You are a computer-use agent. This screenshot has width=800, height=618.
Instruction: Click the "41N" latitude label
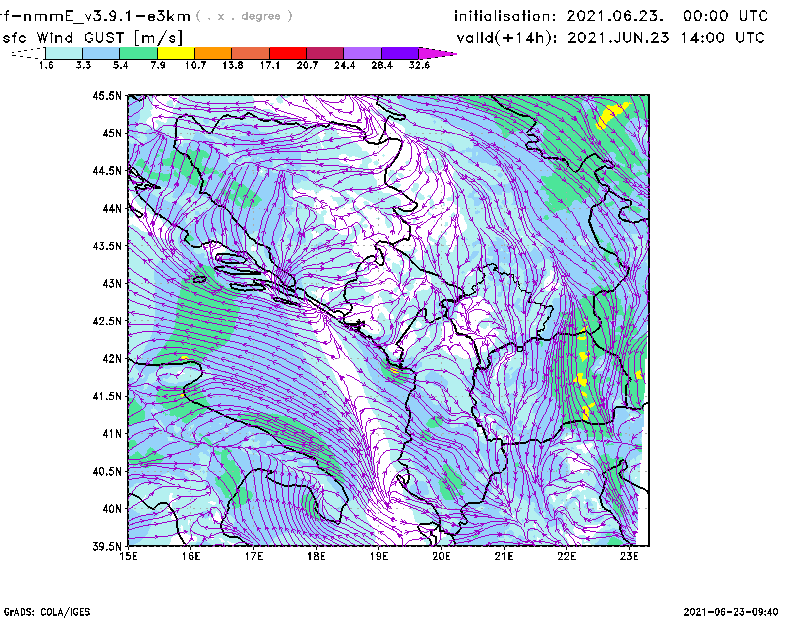point(112,434)
